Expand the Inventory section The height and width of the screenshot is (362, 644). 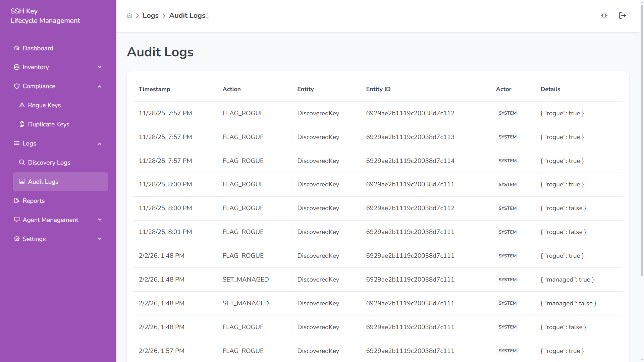pyautogui.click(x=100, y=67)
